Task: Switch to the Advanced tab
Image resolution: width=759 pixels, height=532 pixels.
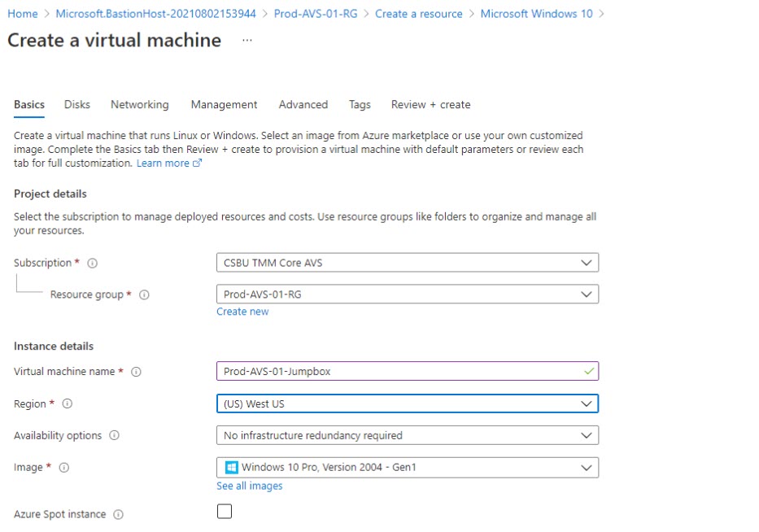Action: pos(303,105)
